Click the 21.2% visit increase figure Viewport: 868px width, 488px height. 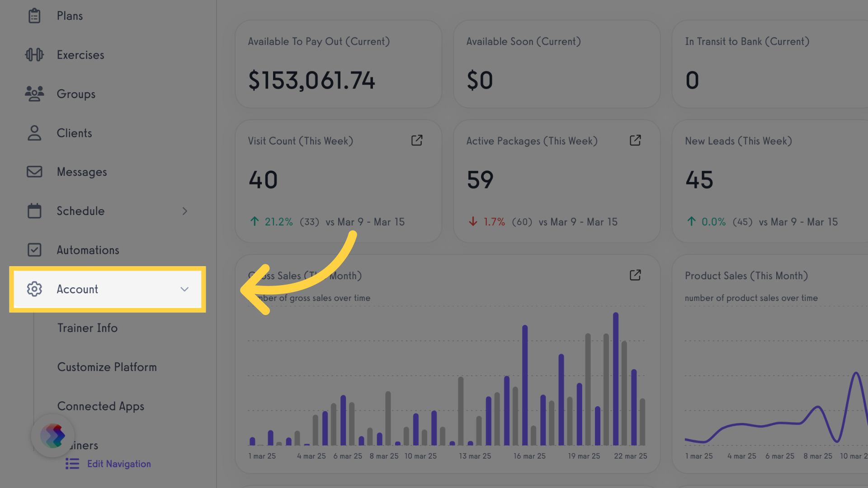tap(278, 222)
